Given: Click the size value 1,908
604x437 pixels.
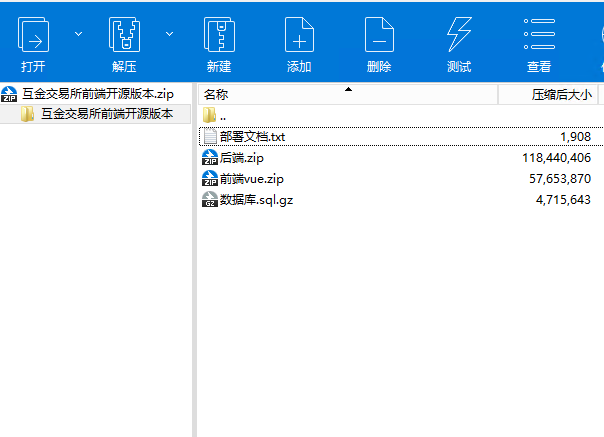Looking at the screenshot, I should pyautogui.click(x=575, y=136).
